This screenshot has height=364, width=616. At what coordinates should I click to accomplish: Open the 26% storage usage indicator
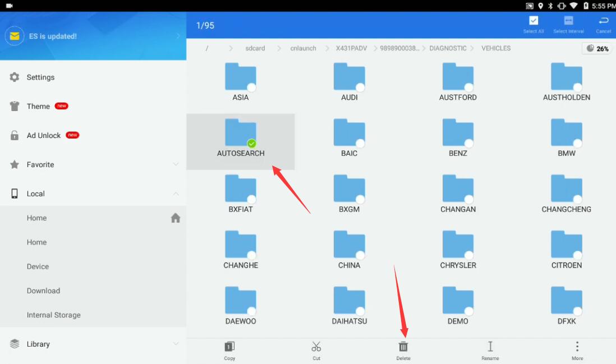tap(597, 49)
